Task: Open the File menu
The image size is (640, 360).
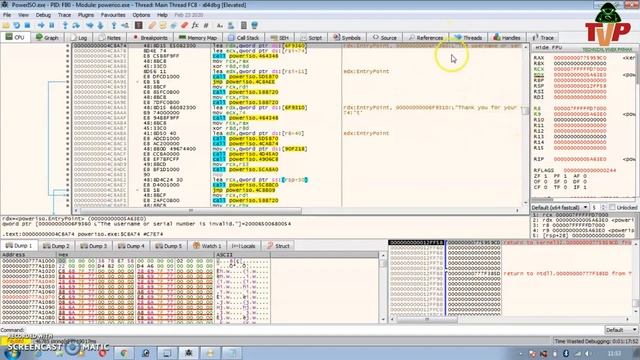Action: (7, 15)
